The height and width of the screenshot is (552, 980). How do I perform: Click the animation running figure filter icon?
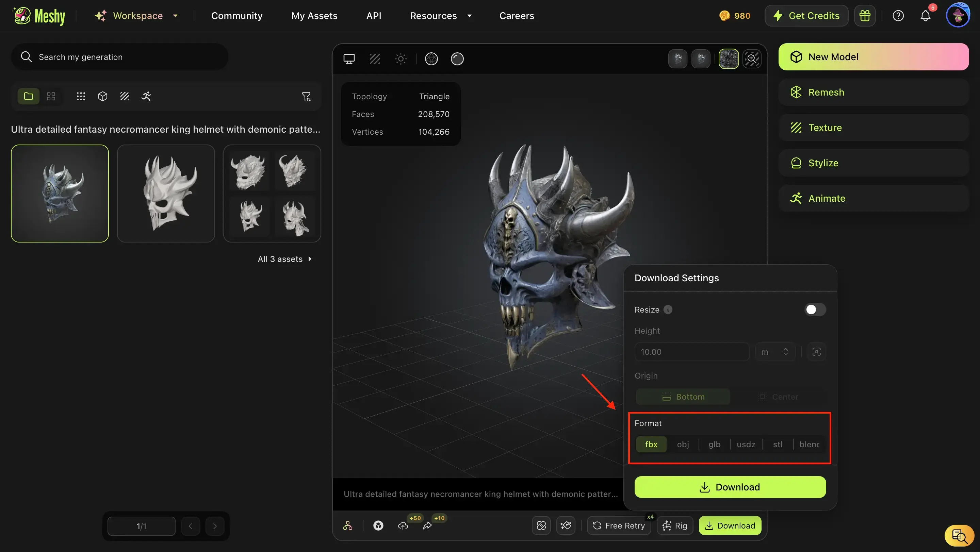click(146, 96)
